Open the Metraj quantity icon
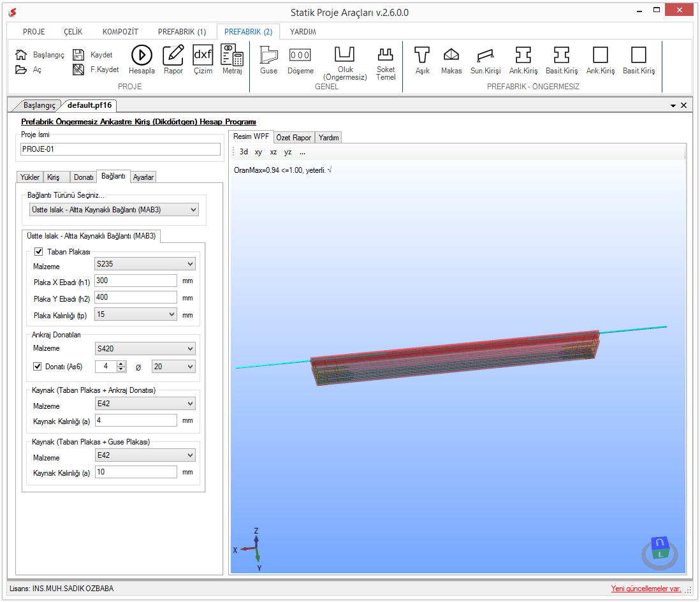 232,55
